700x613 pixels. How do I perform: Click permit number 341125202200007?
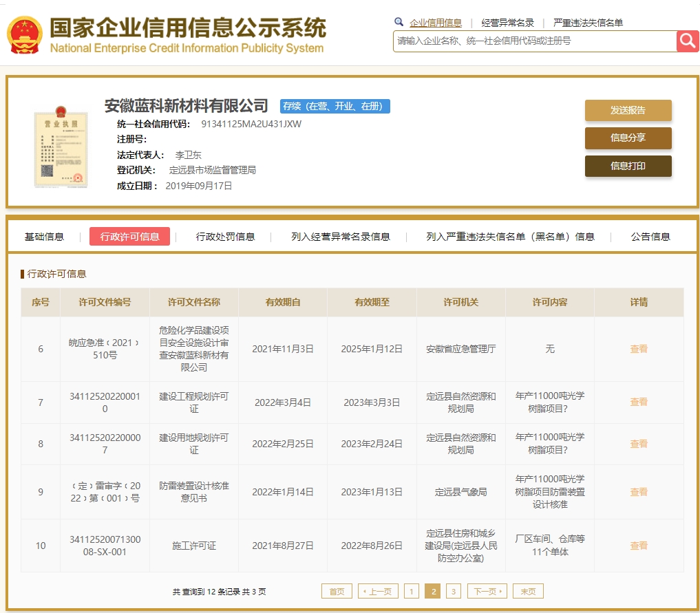click(x=105, y=444)
